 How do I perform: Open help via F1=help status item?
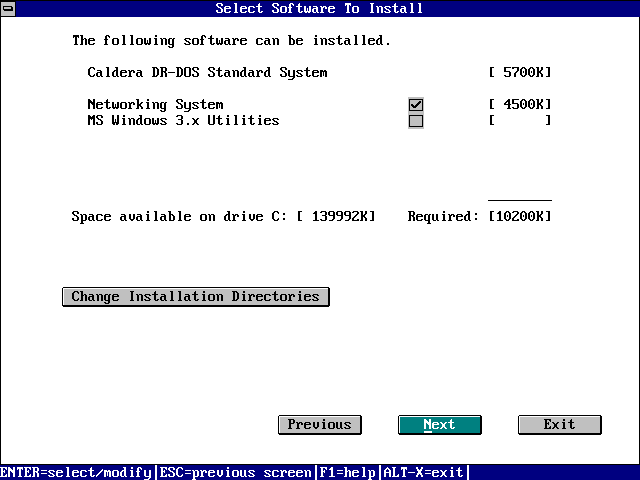tap(347, 472)
